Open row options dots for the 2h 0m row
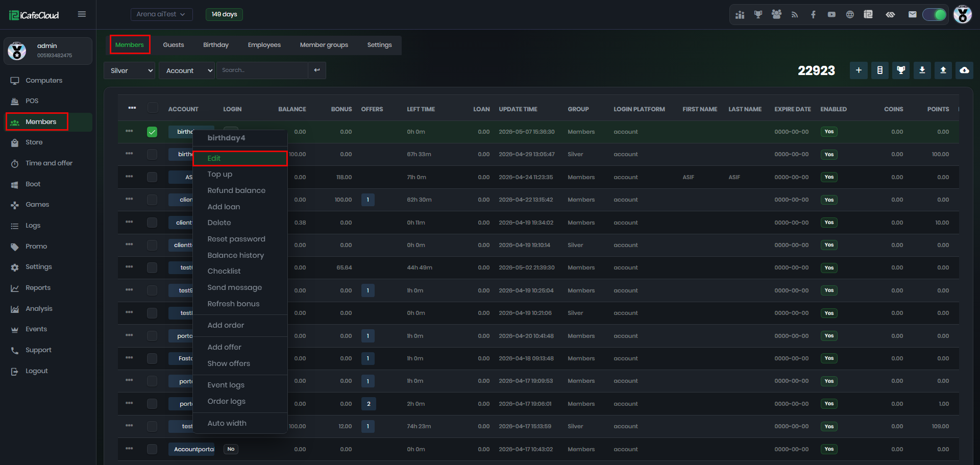Screen dimensions: 980x465 tap(129, 403)
